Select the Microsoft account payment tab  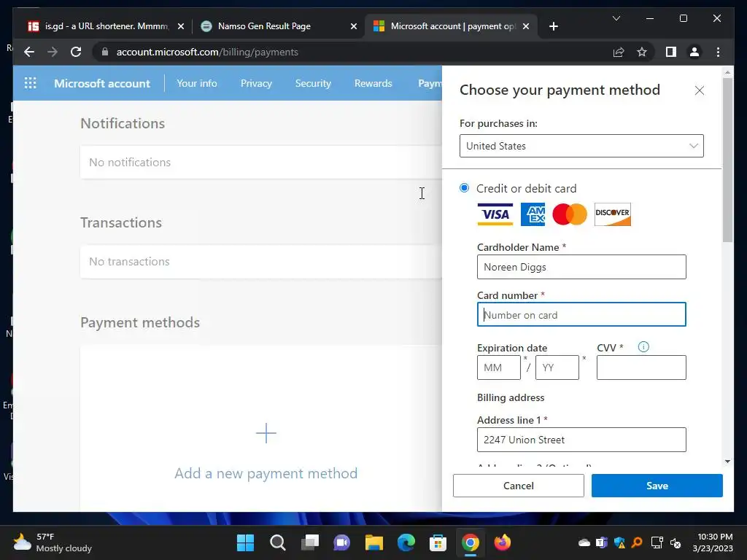click(x=450, y=26)
